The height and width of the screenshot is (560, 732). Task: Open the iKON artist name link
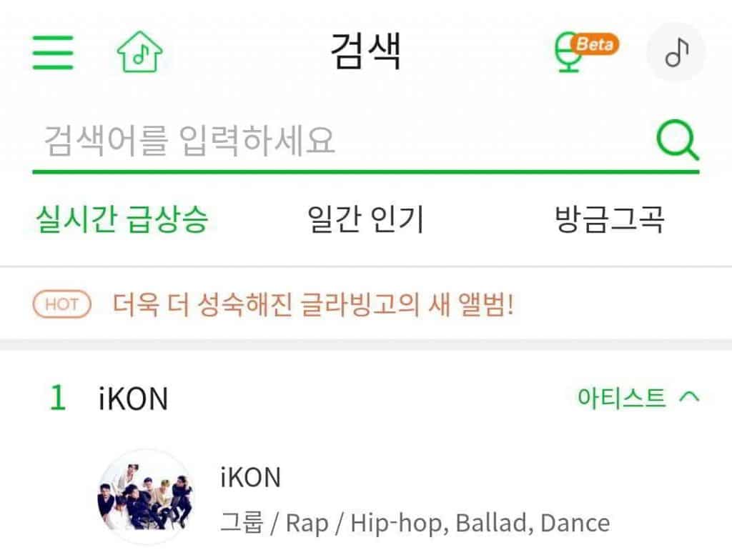[250, 477]
